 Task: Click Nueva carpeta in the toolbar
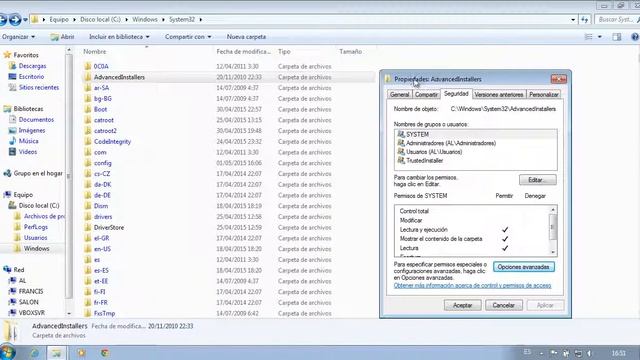(246, 37)
